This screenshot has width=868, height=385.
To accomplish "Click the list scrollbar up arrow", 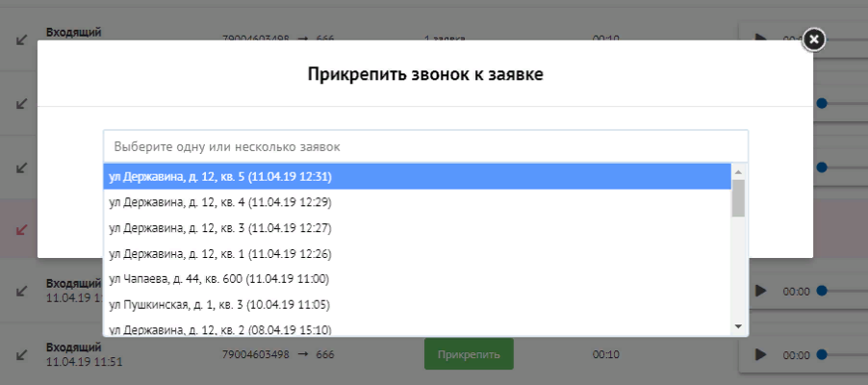I will tap(738, 172).
